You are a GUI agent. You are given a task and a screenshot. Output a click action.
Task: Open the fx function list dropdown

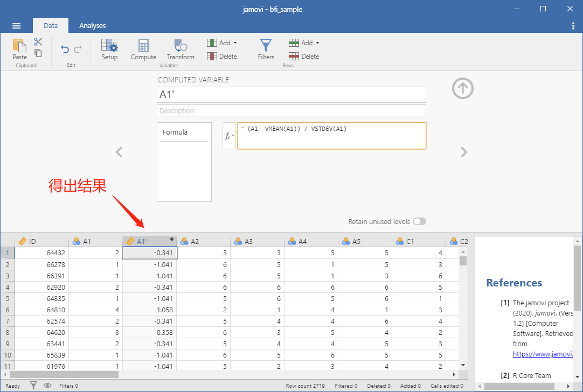tap(230, 136)
